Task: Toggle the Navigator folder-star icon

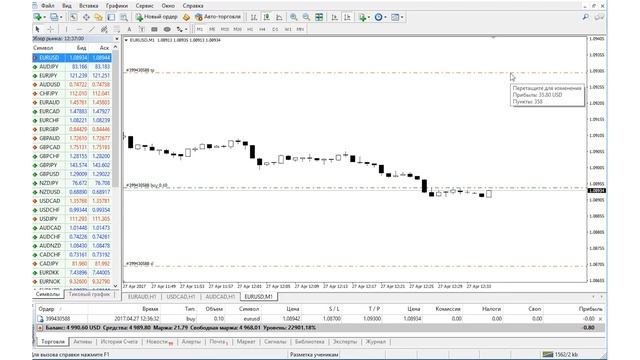Action: (x=98, y=17)
